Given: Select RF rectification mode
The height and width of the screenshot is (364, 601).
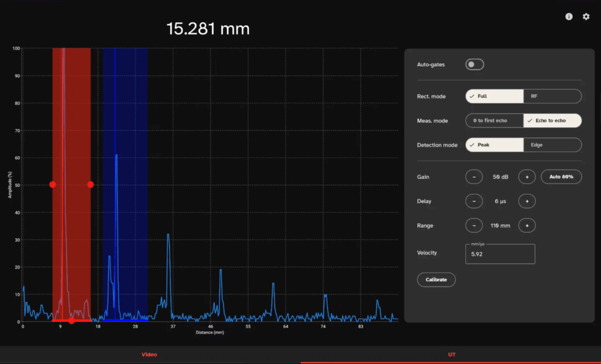Looking at the screenshot, I should coord(552,96).
